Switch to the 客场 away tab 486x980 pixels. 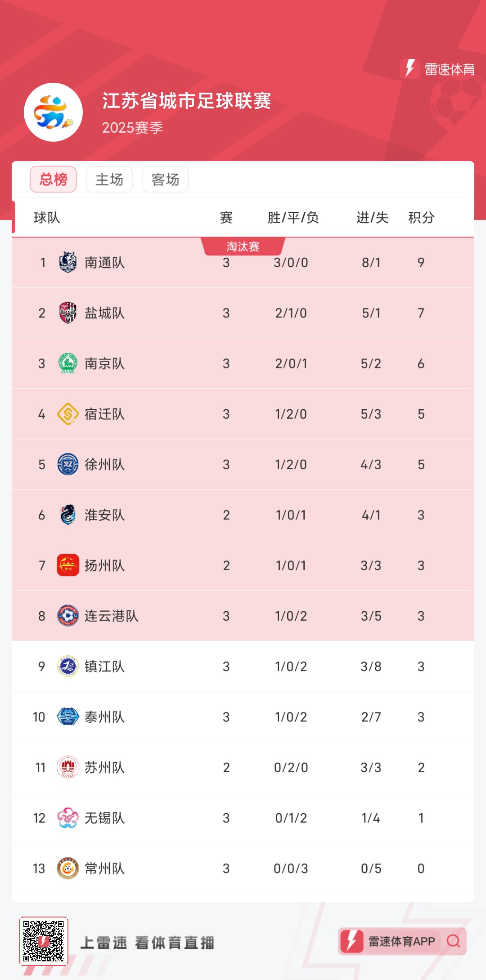coord(165,179)
